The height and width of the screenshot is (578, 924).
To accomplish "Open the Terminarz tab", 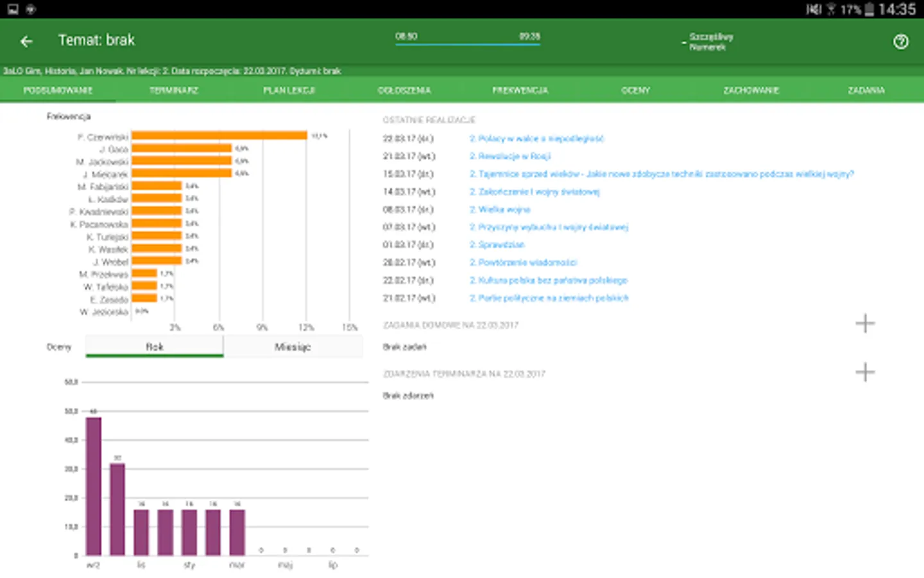I will [x=173, y=91].
